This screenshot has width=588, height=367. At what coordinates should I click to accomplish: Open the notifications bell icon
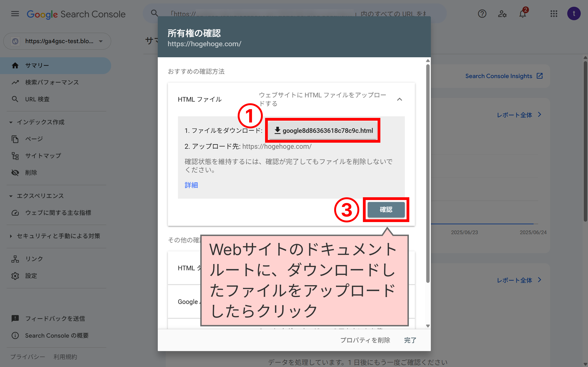tap(522, 14)
